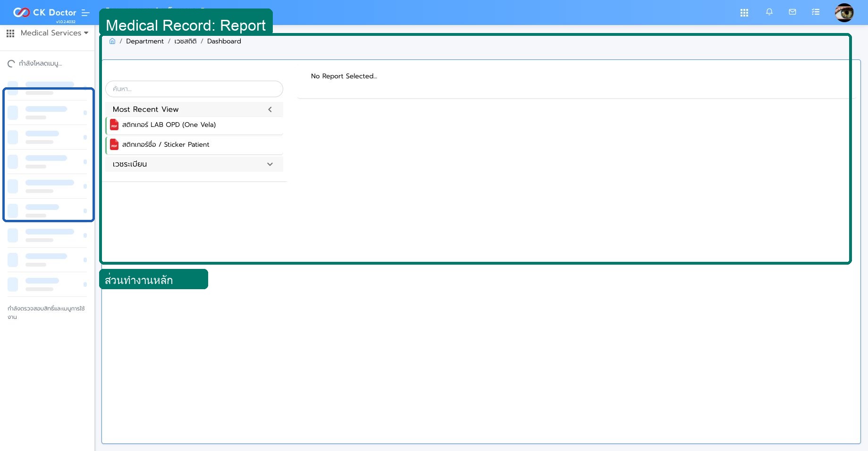Open the task list icon in header

tap(816, 12)
